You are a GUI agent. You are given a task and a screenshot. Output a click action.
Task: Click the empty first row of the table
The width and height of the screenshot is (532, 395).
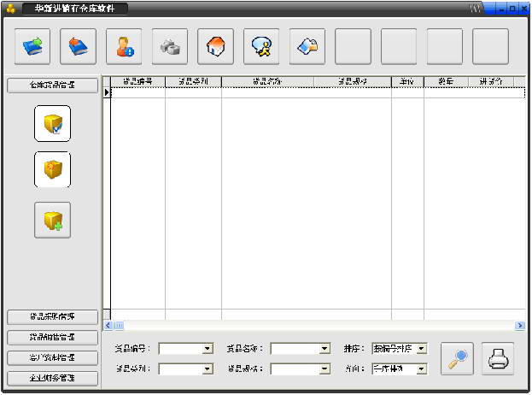[318, 92]
